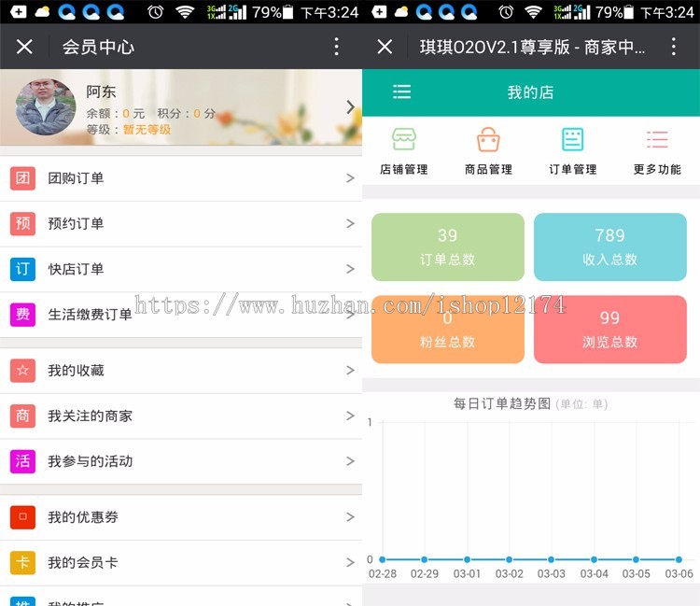Tap the red 团 icon
Screen dimensions: 700x606
pyautogui.click(x=22, y=177)
